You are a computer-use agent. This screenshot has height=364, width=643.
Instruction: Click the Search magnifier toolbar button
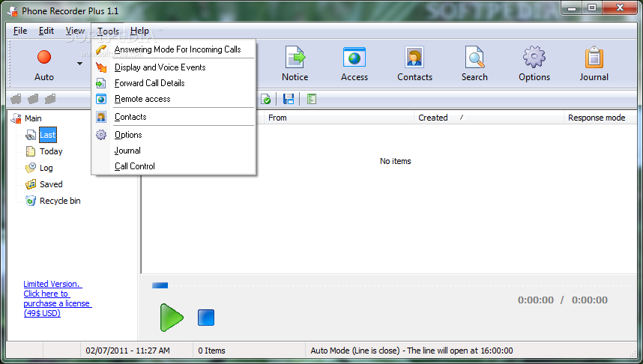pyautogui.click(x=474, y=64)
